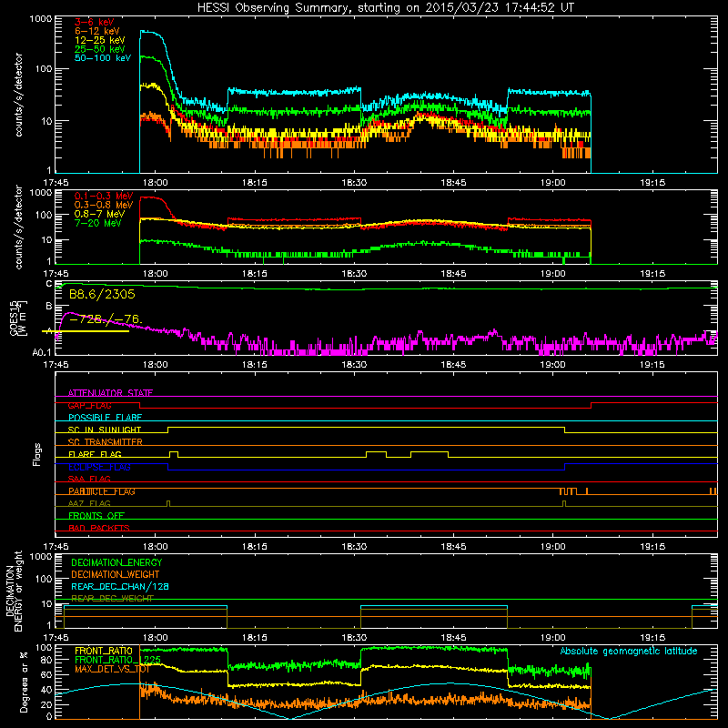Click the yellow FRONT_RATIO legend label
This screenshot has height=728, width=728.
[104, 651]
